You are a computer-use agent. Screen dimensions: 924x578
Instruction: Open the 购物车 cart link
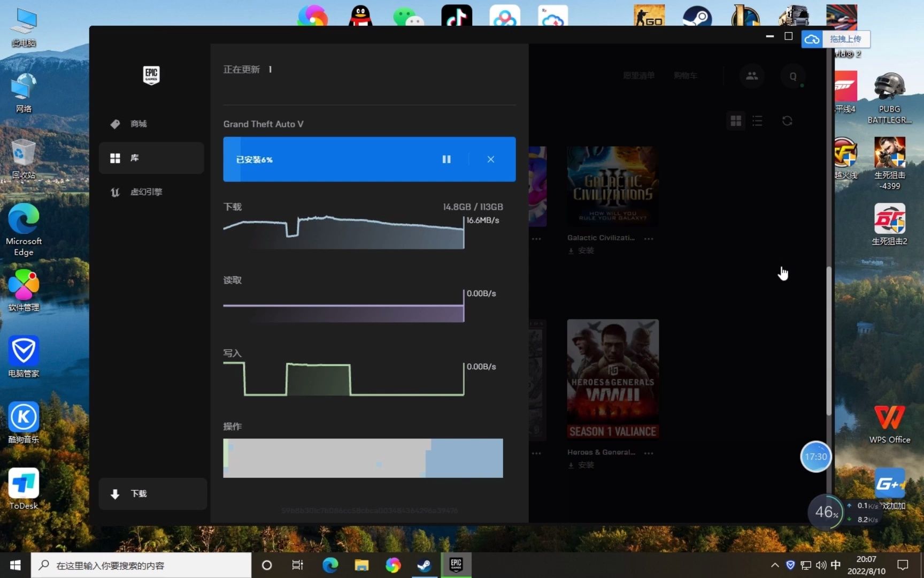[x=685, y=75]
